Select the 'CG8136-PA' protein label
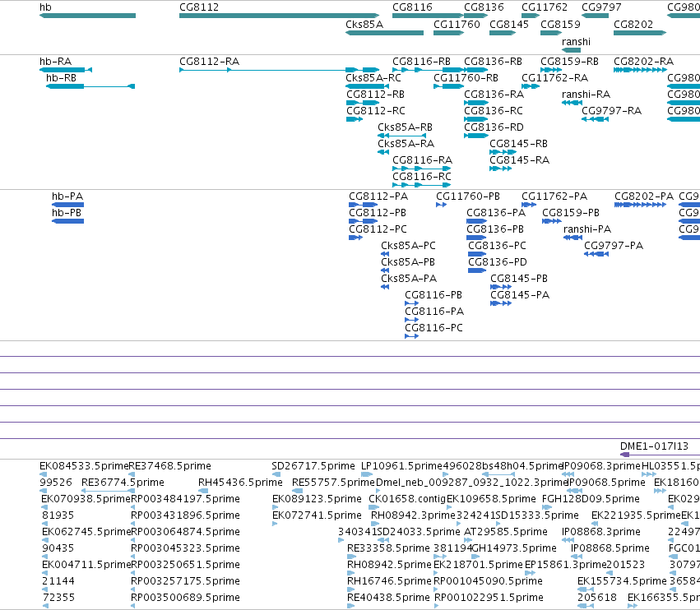700x610 pixels. point(496,213)
